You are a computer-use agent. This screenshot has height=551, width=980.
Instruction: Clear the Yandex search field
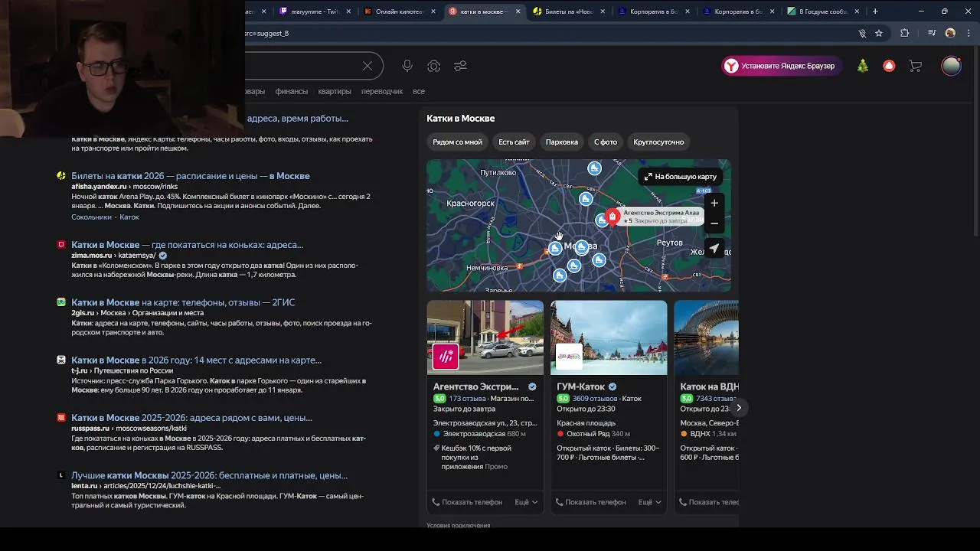click(x=367, y=66)
